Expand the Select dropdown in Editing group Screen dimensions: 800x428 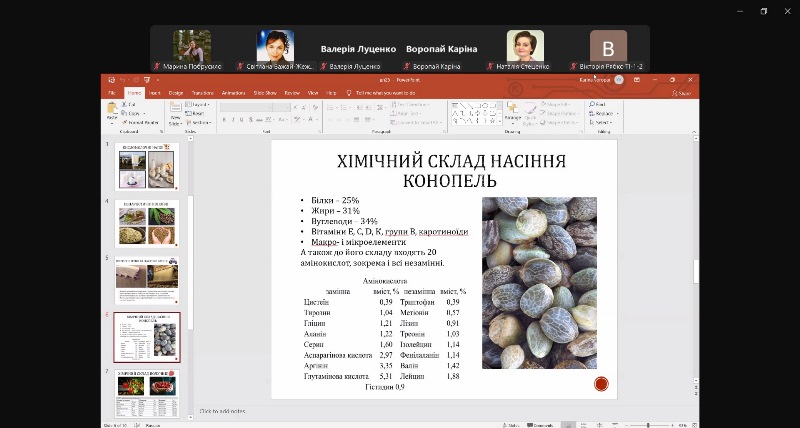coord(602,122)
